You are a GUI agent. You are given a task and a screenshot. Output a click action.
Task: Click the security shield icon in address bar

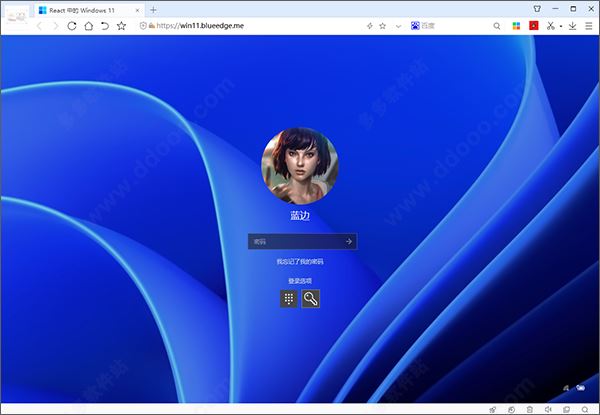[143, 26]
